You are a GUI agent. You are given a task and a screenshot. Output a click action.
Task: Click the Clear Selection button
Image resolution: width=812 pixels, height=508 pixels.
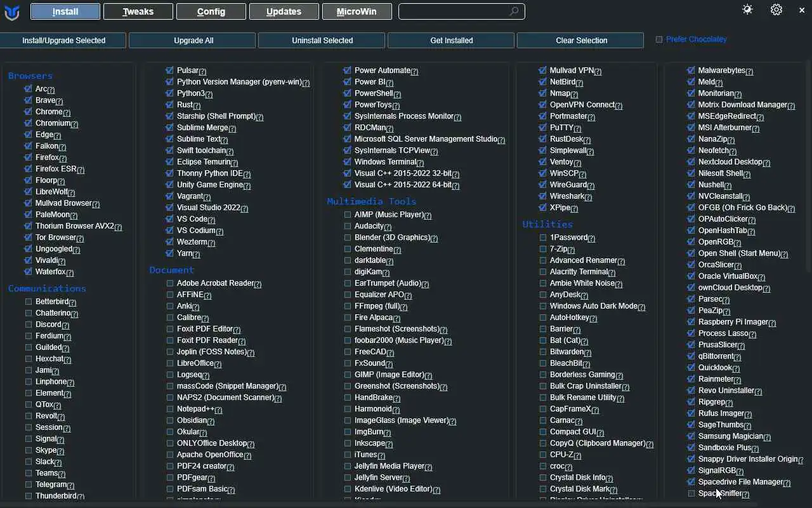pyautogui.click(x=582, y=40)
